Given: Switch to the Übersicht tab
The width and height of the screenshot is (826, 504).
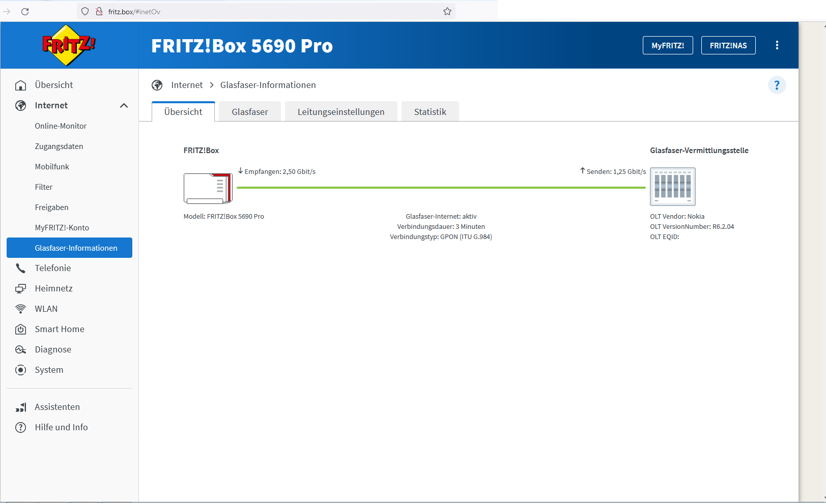Looking at the screenshot, I should click(183, 112).
